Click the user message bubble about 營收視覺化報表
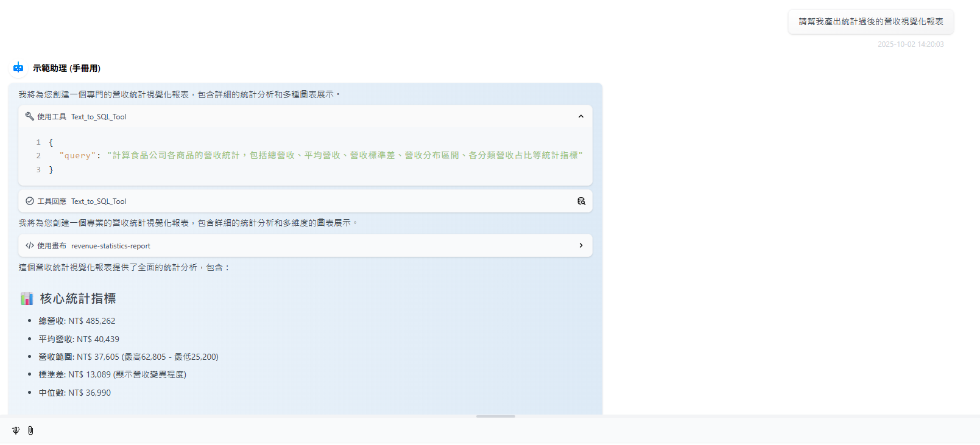 (x=870, y=21)
